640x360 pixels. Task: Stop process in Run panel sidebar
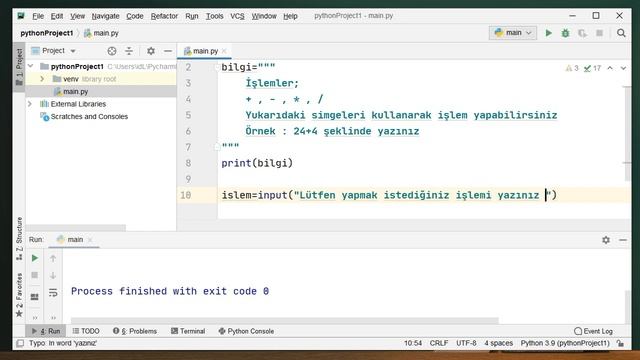(x=35, y=275)
